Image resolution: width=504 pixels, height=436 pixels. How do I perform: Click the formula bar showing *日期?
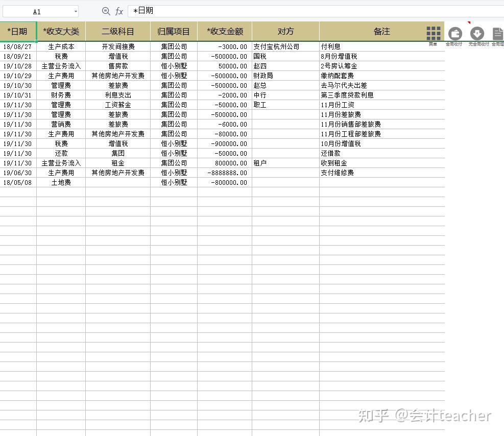316,11
